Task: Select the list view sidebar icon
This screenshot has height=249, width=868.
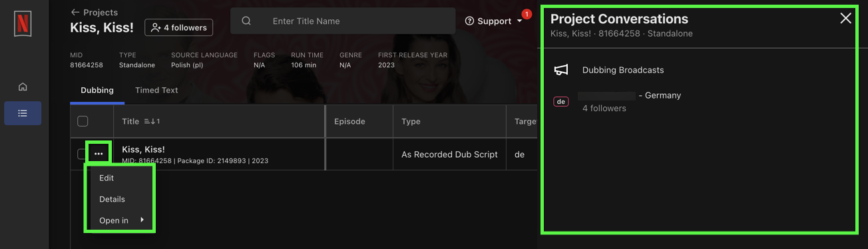Action: coord(23,113)
